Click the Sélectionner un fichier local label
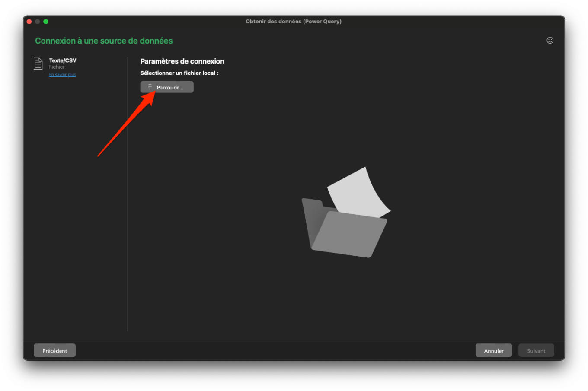Screen dimensions: 588x391 coord(179,73)
